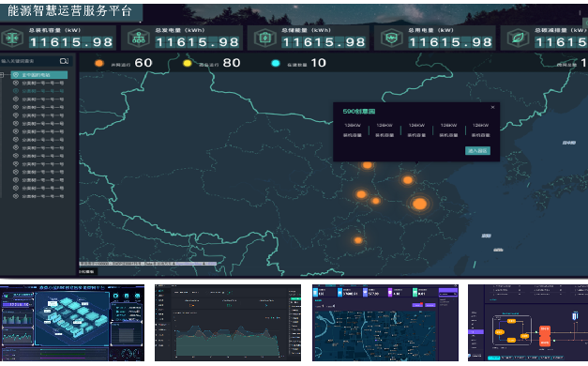Click the installed capacity 11615.98 value
Screen dimensions: 588x366
tap(71, 42)
